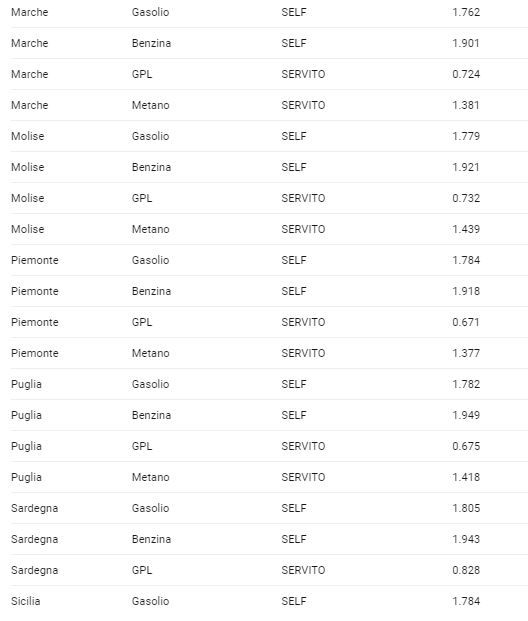This screenshot has height=621, width=528.
Task: Click the Piemonte Gasolio price 1.784
Action: [466, 260]
